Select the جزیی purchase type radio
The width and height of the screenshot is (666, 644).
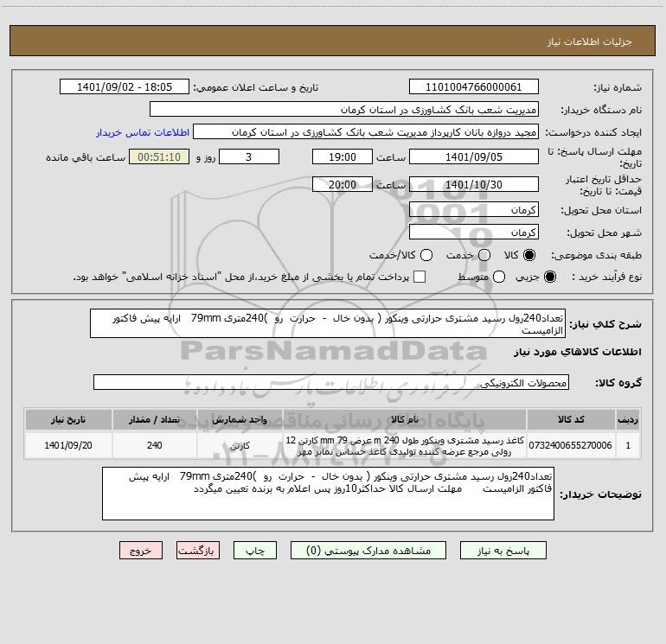click(x=550, y=277)
